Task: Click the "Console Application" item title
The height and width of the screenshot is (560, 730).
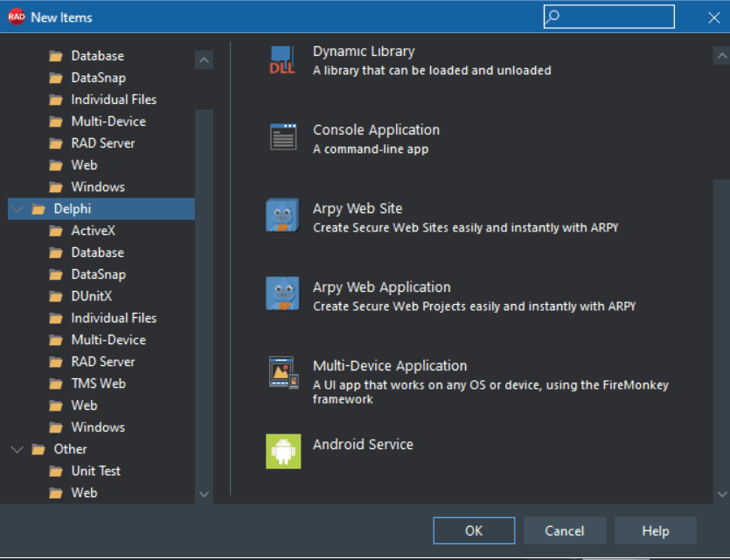Action: point(376,130)
